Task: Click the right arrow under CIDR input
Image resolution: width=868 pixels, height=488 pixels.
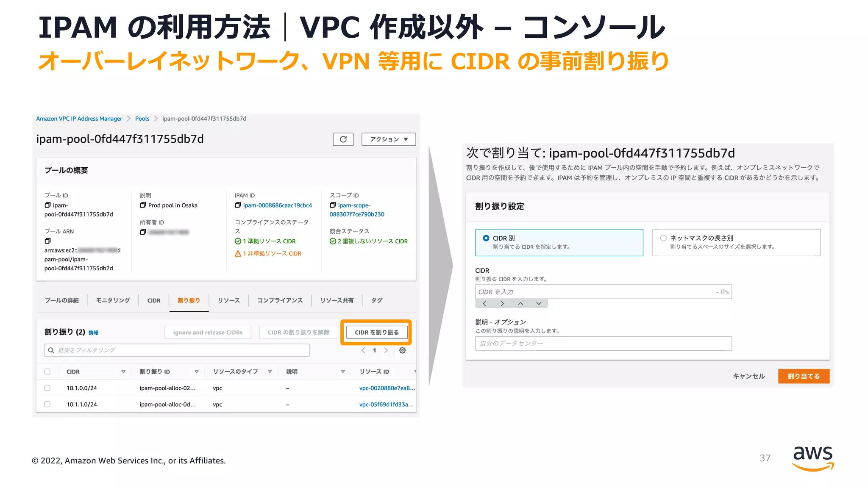Action: [x=502, y=303]
